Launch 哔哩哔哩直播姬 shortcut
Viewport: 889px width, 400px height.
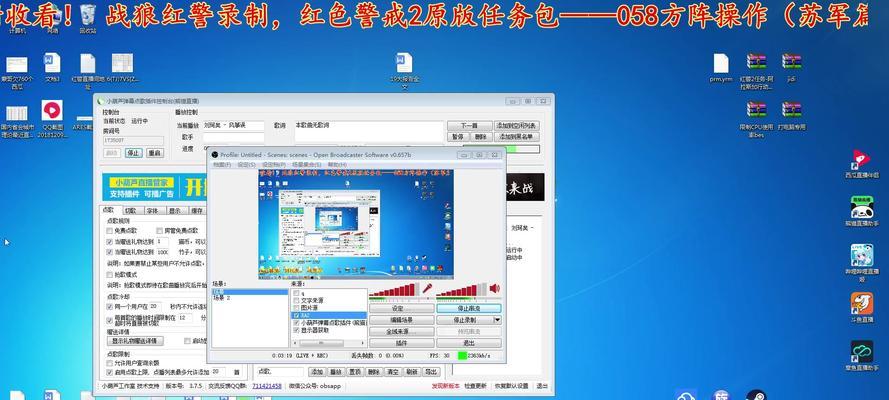(861, 262)
